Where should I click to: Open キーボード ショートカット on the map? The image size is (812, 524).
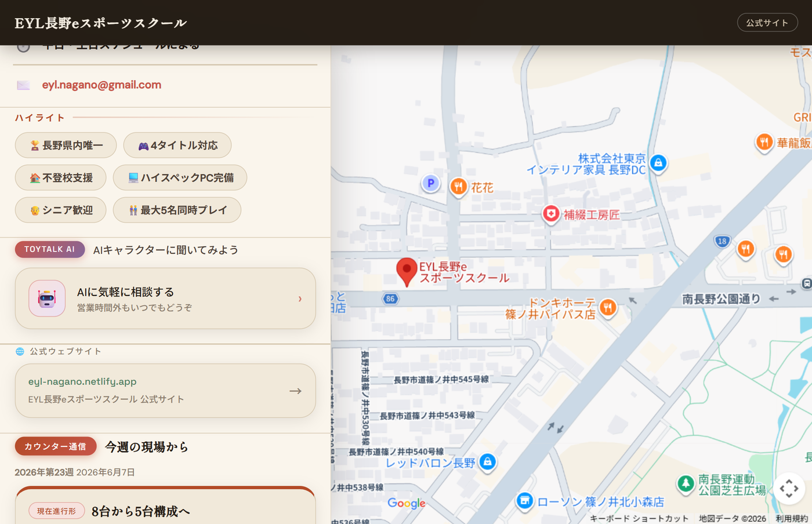pos(639,519)
